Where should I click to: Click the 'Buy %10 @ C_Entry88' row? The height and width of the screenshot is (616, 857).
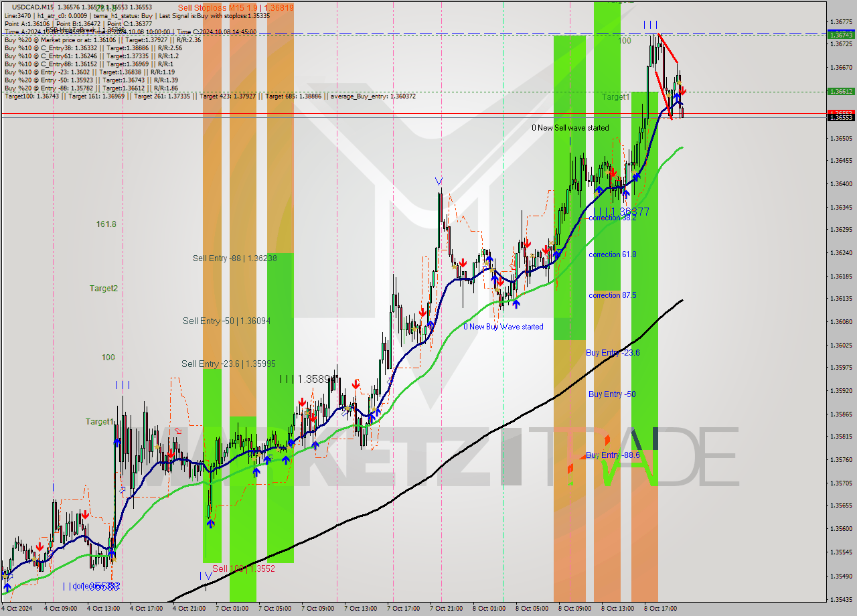[89, 64]
